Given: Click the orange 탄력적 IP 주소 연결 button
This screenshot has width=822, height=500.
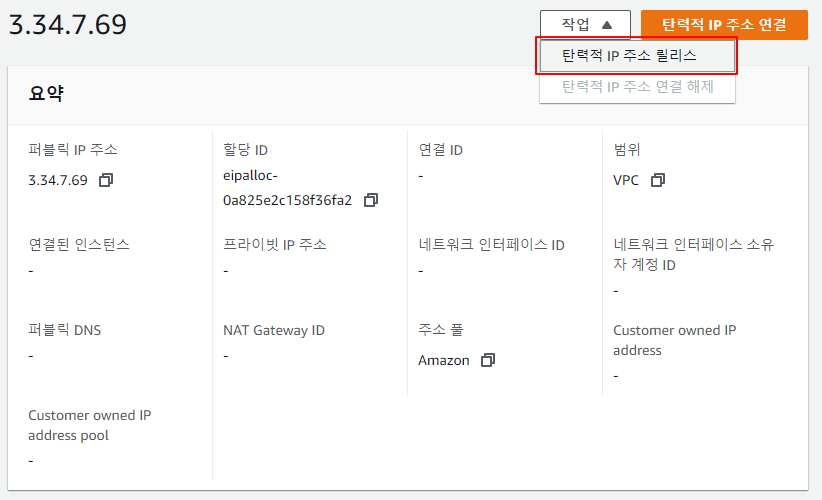Looking at the screenshot, I should [x=724, y=25].
